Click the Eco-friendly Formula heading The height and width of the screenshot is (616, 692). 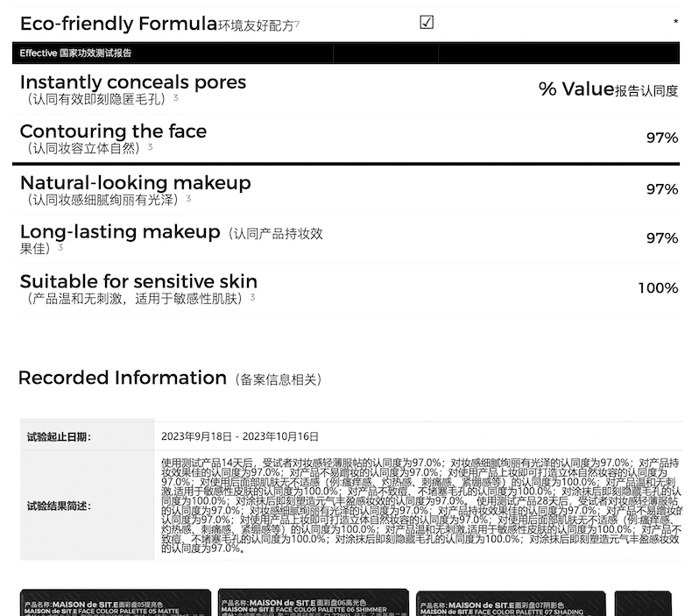click(x=118, y=24)
